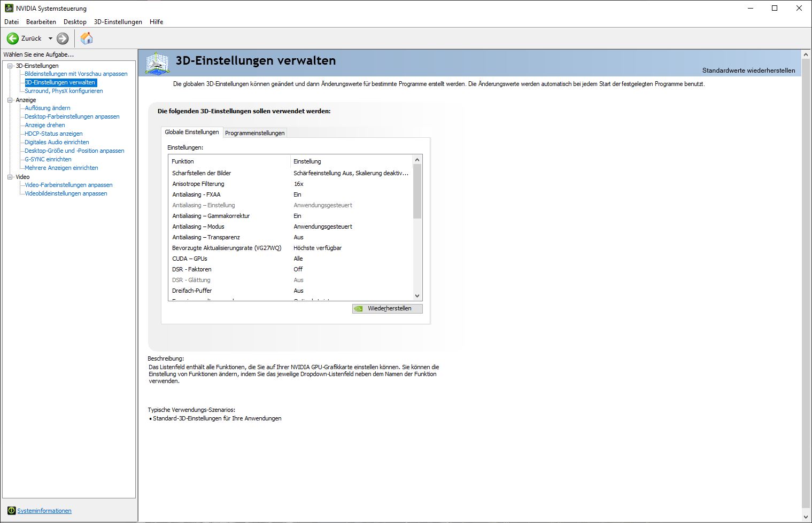Select the Anisotrope Filterung row

(x=291, y=184)
